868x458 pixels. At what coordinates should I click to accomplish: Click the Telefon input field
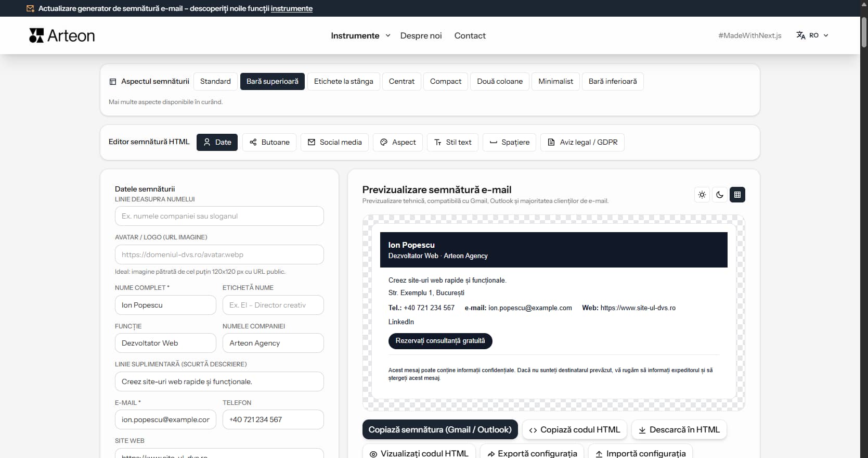click(x=273, y=419)
